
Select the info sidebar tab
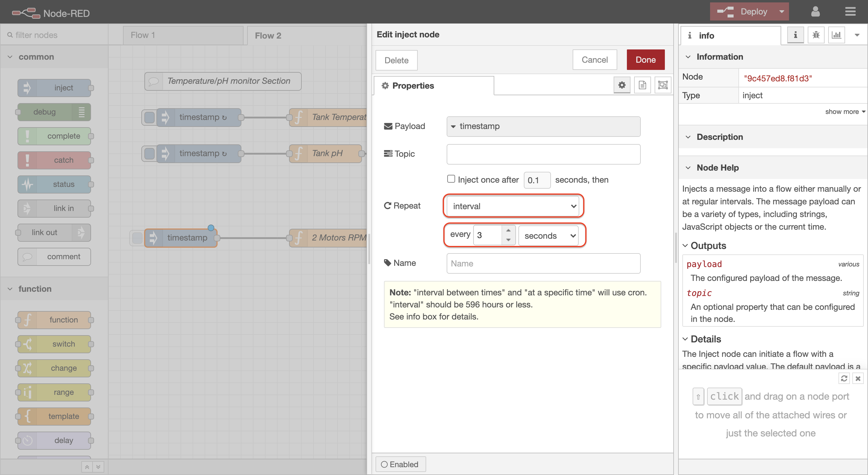point(731,35)
